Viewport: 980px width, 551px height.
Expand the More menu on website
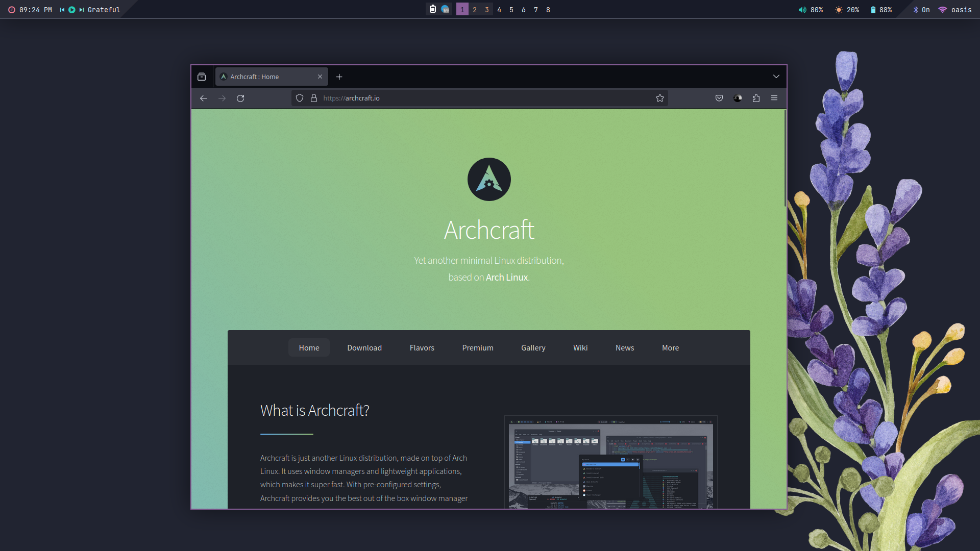[x=670, y=347]
